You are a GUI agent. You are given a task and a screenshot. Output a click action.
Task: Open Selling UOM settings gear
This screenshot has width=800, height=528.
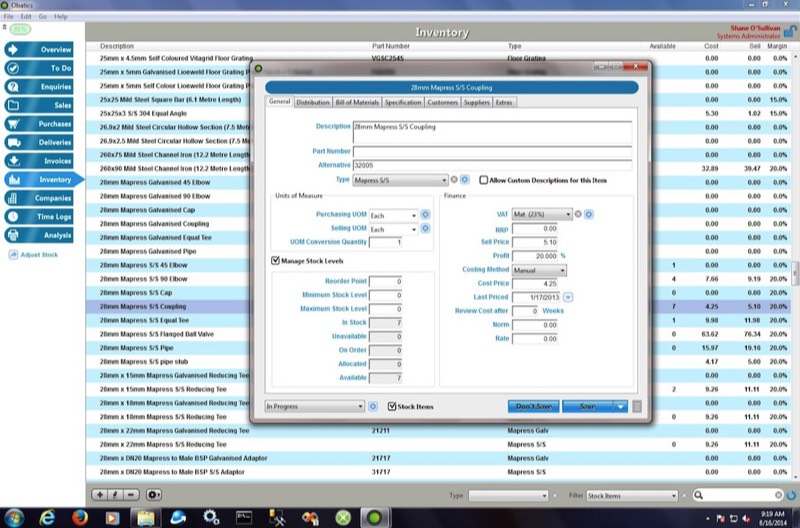(425, 229)
